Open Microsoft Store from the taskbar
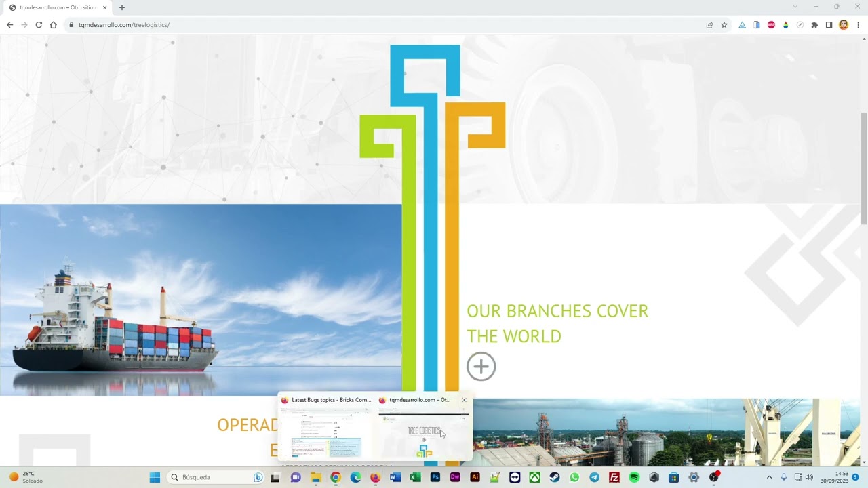Image resolution: width=868 pixels, height=488 pixels. coord(673,477)
